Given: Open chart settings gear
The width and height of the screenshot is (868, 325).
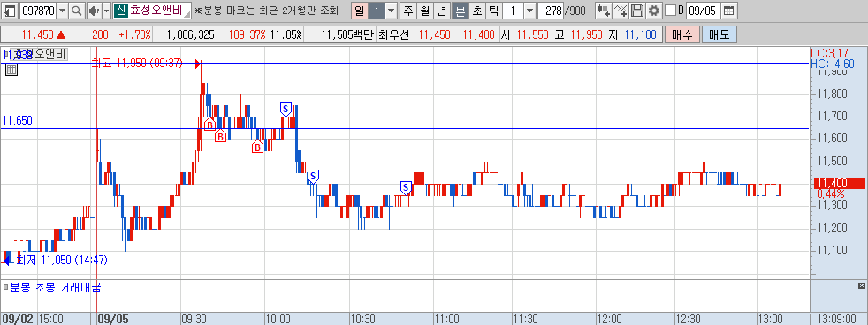Looking at the screenshot, I should pyautogui.click(x=654, y=10).
